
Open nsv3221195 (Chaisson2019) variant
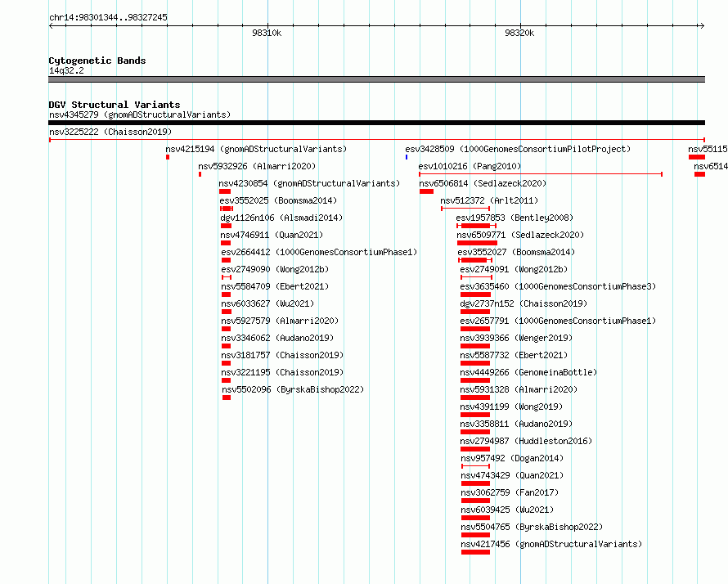click(282, 372)
